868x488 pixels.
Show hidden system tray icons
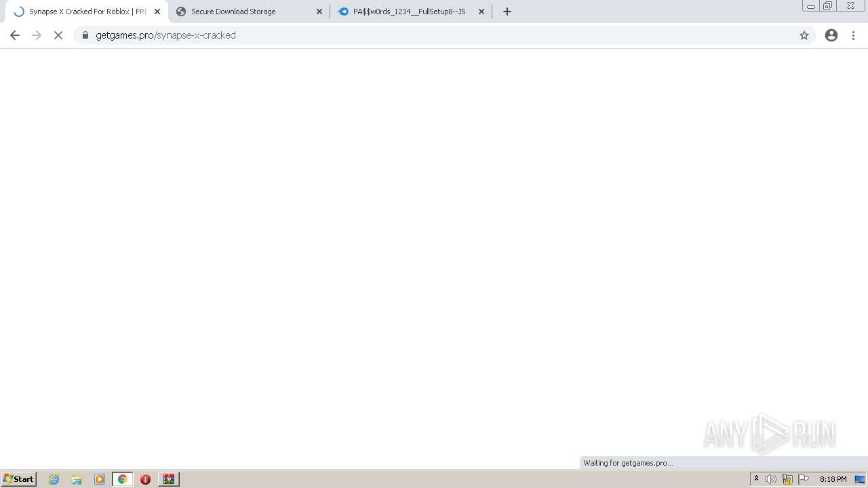click(756, 479)
